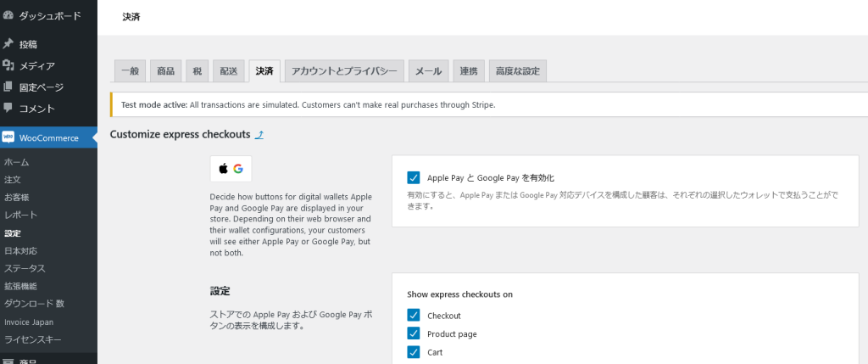Screen dimensions: 868x364
Task: Click the コメント speech bubble icon
Action: coord(8,108)
